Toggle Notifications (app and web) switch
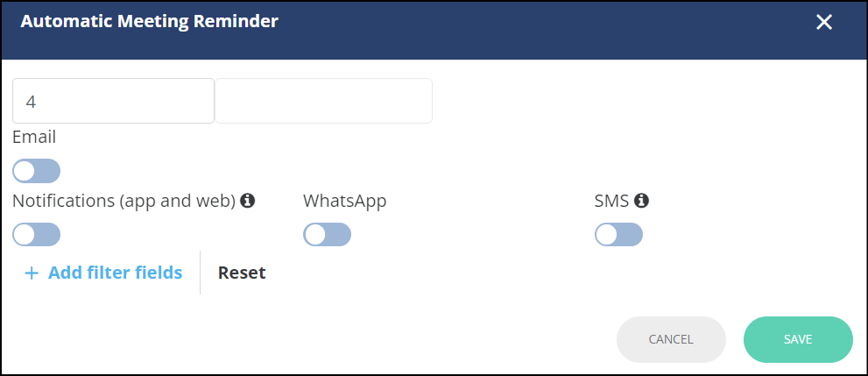Viewport: 868px width, 376px height. [37, 234]
